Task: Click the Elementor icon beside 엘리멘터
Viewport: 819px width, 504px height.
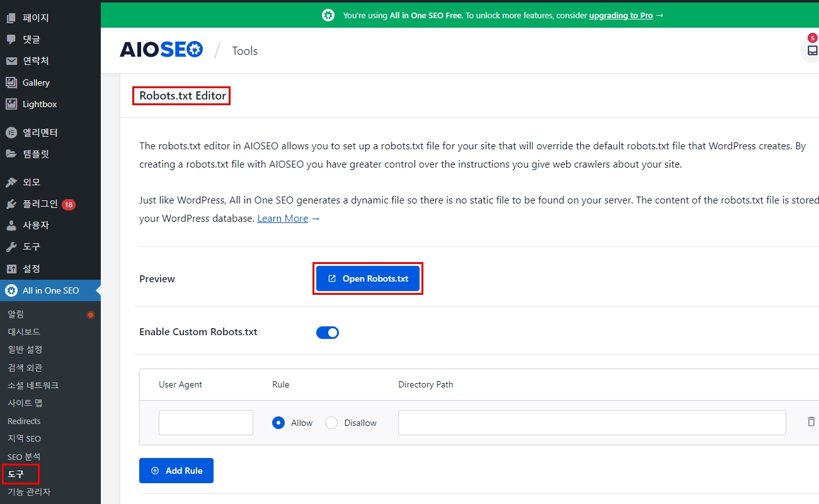Action: pos(11,133)
